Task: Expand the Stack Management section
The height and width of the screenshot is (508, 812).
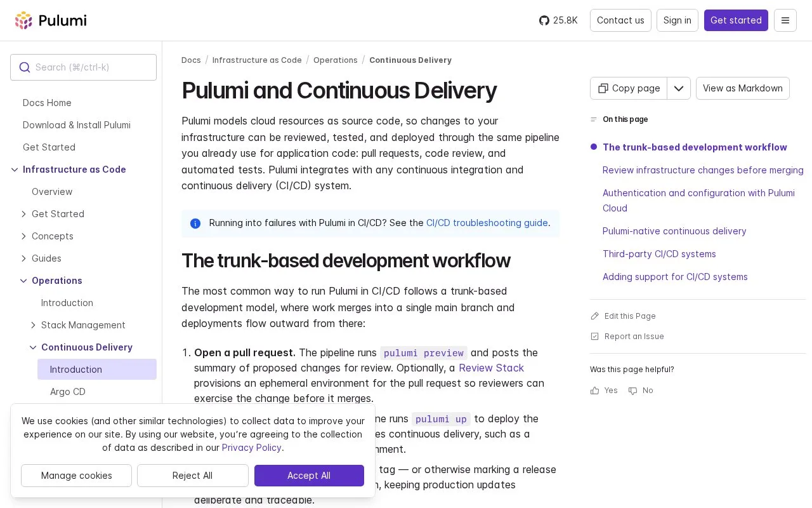Action: [x=33, y=325]
